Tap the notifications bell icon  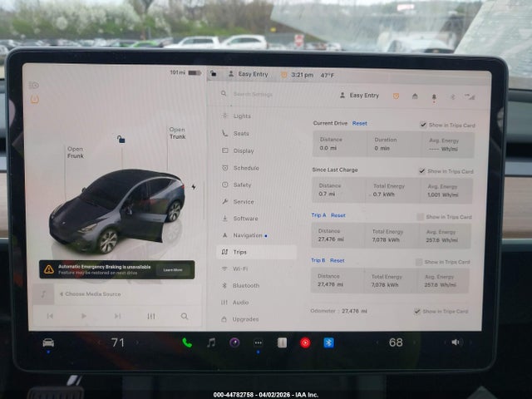point(434,97)
